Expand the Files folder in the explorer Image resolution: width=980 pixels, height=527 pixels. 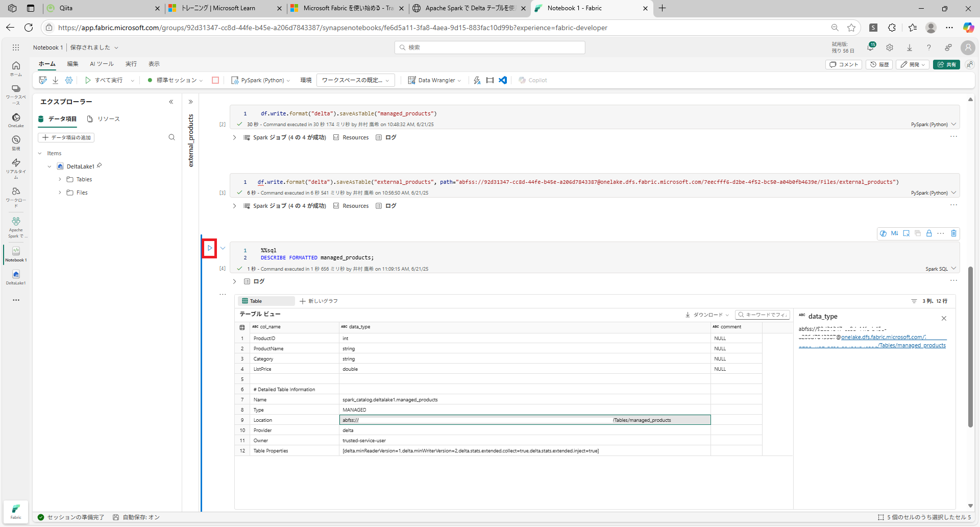pos(60,193)
